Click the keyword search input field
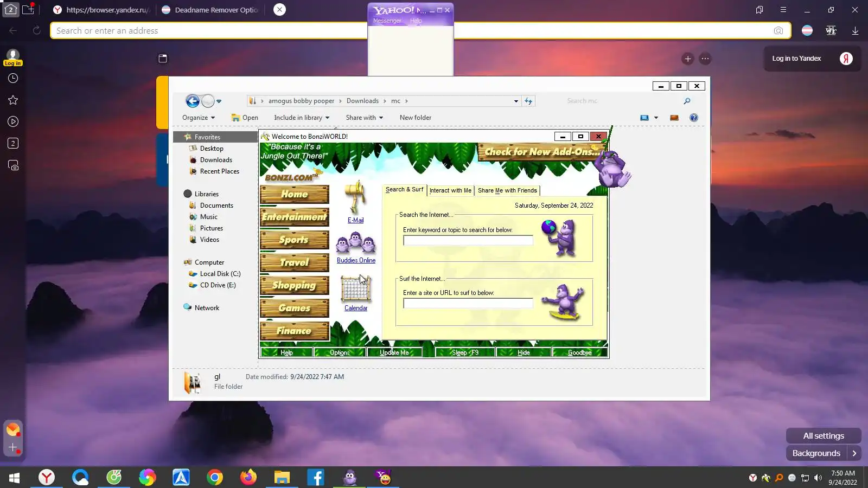The image size is (868, 488). point(468,240)
